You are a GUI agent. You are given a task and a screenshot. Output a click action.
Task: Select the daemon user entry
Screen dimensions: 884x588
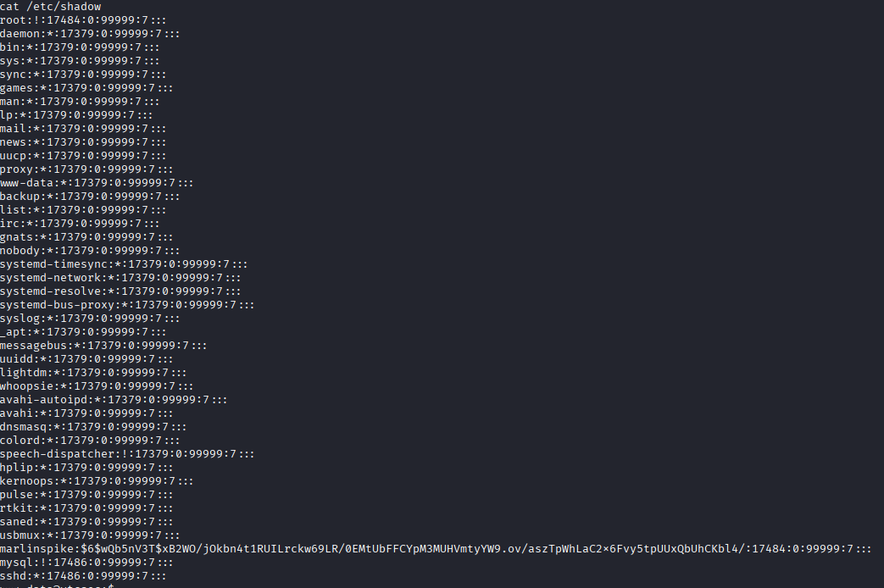pyautogui.click(x=90, y=34)
